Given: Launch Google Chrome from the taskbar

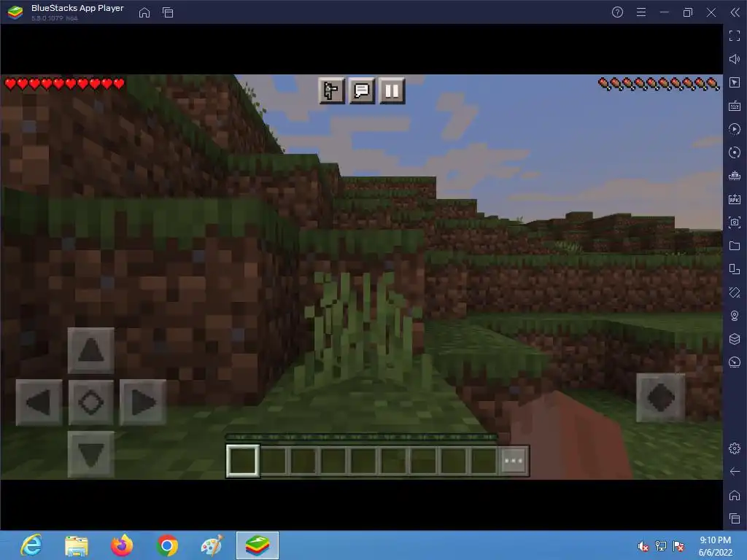Looking at the screenshot, I should [x=167, y=545].
